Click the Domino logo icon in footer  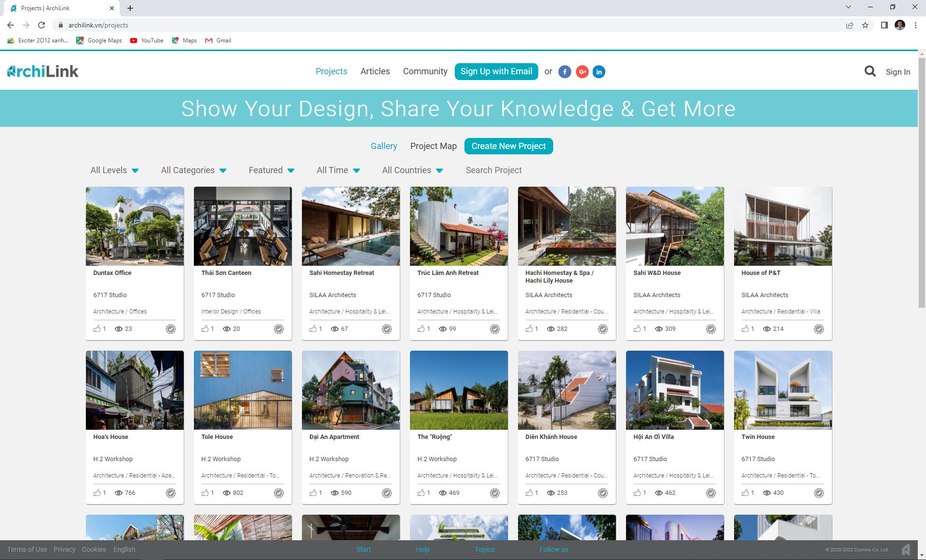pyautogui.click(x=906, y=550)
